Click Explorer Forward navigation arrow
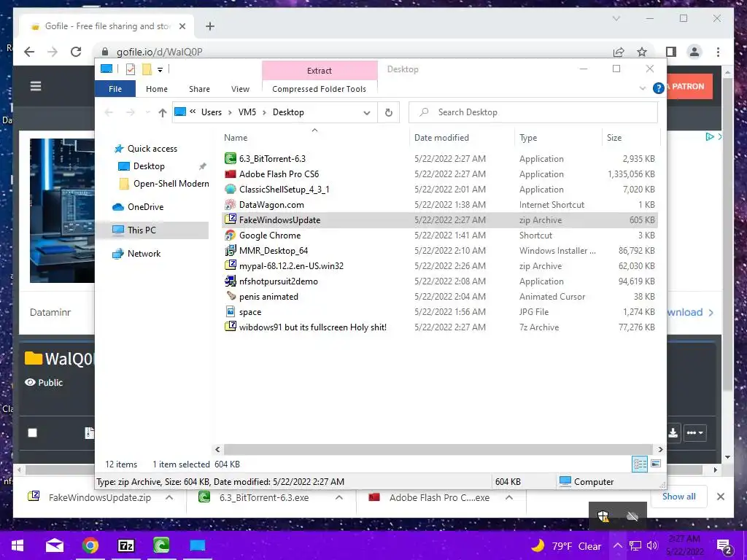The height and width of the screenshot is (560, 747). point(130,112)
